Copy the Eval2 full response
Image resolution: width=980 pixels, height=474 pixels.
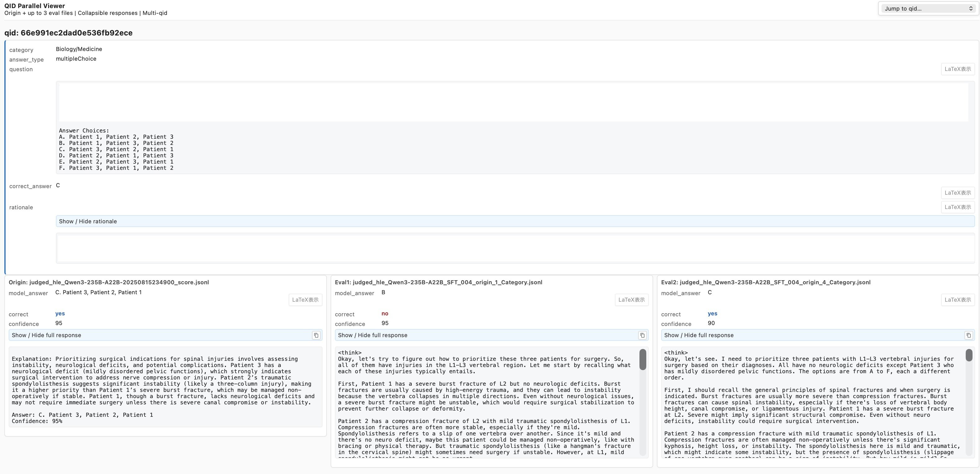click(x=968, y=335)
